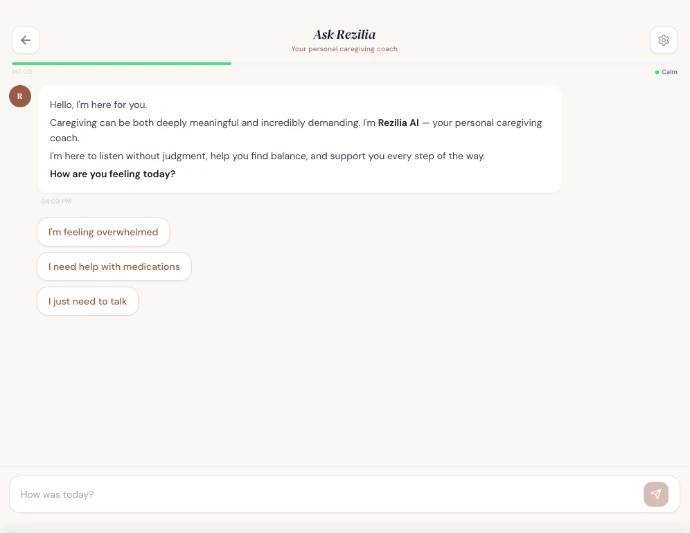Click the 00:03 session timer label

point(22,72)
